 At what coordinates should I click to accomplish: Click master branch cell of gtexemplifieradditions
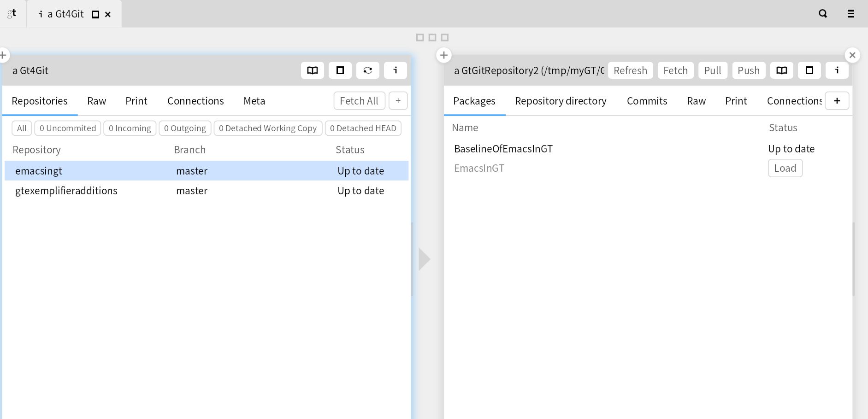[x=192, y=191]
